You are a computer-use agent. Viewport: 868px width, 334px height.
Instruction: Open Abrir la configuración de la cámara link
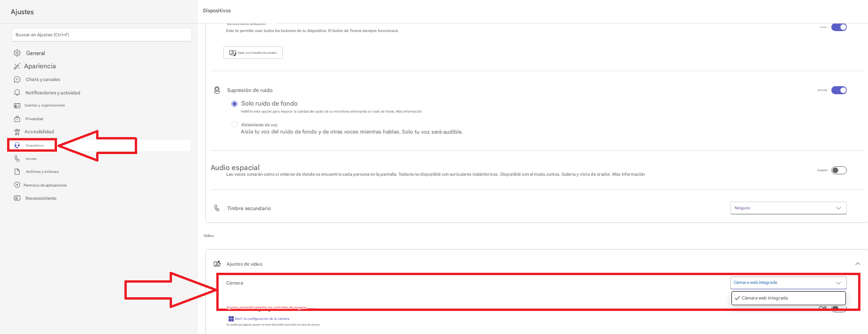[262, 319]
